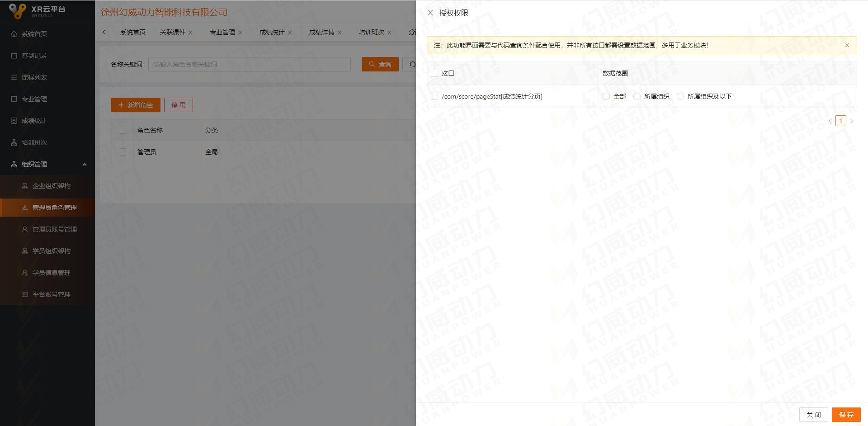This screenshot has width=868, height=426.
Task: Click the back chevron beside the tab bar
Action: click(x=104, y=32)
